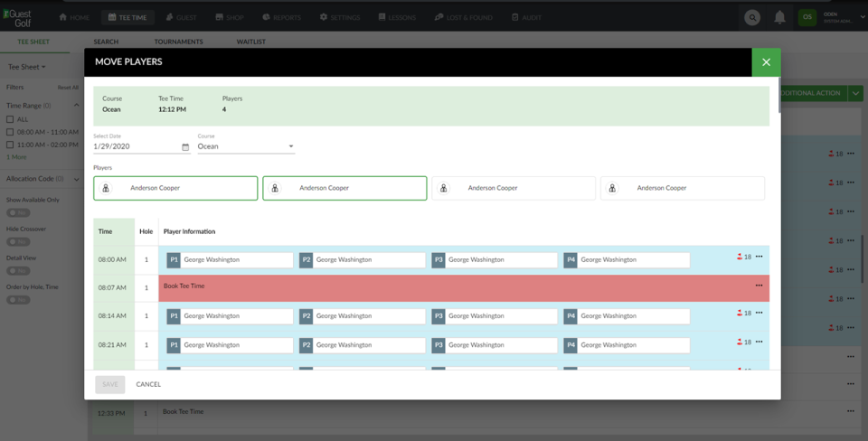Check the 08:00 AM - 11:00 AM checkbox
868x441 pixels.
pyautogui.click(x=10, y=132)
